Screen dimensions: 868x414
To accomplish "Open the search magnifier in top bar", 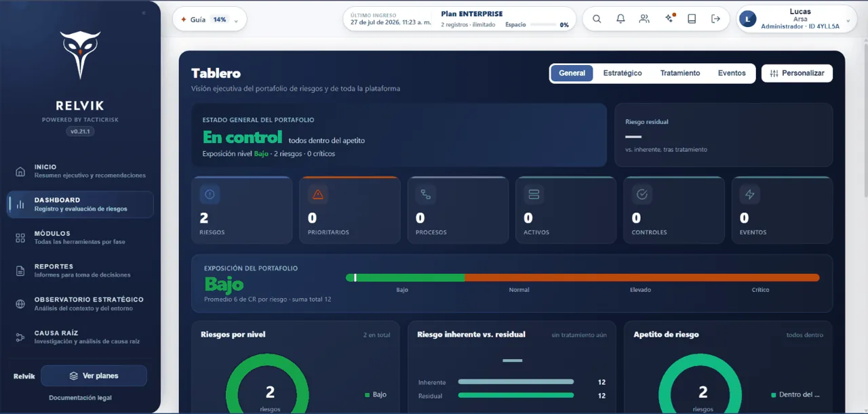I will click(x=597, y=19).
